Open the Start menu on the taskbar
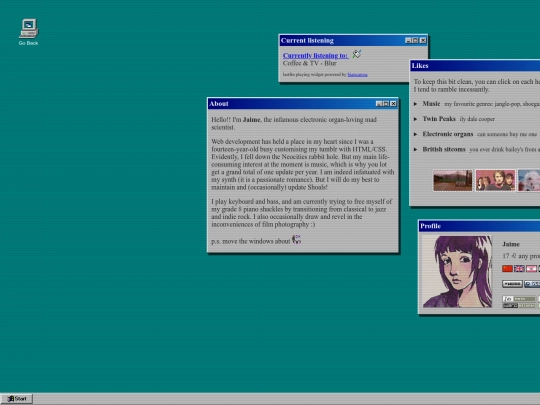The image size is (540, 405). click(17, 399)
